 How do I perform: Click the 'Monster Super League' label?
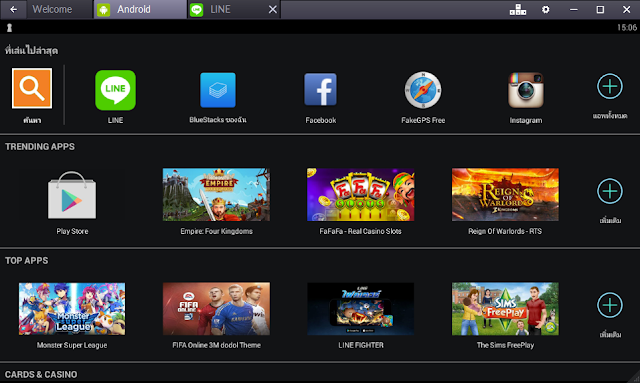pos(72,345)
